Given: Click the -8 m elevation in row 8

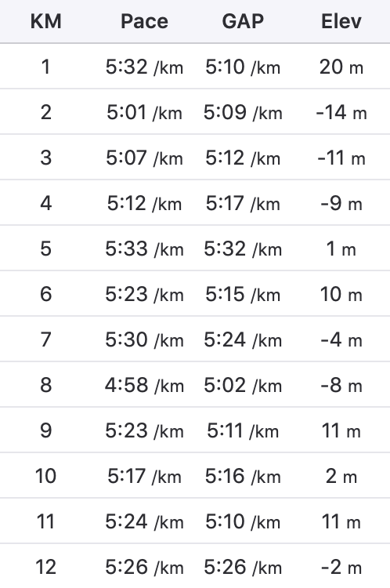Looking at the screenshot, I should [x=341, y=385].
